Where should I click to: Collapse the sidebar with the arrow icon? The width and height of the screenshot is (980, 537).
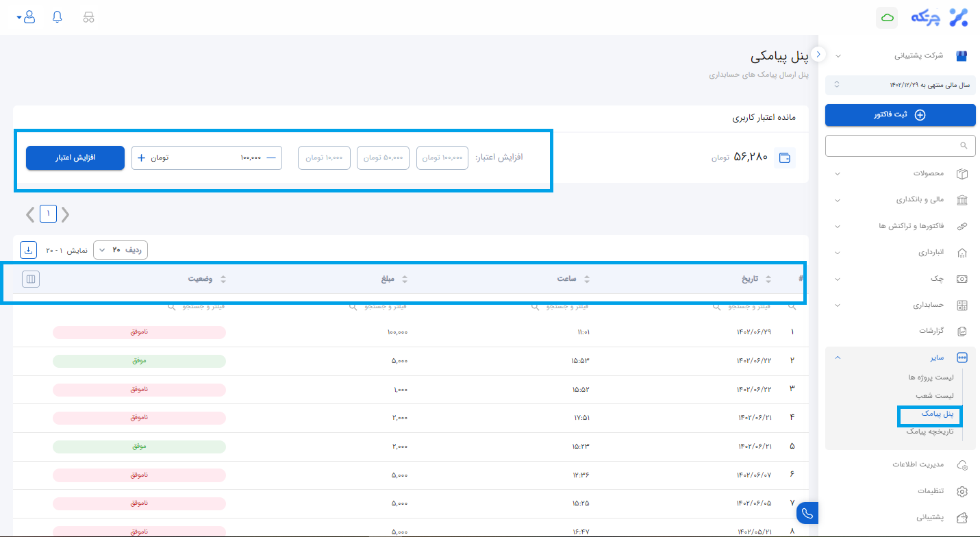point(818,54)
